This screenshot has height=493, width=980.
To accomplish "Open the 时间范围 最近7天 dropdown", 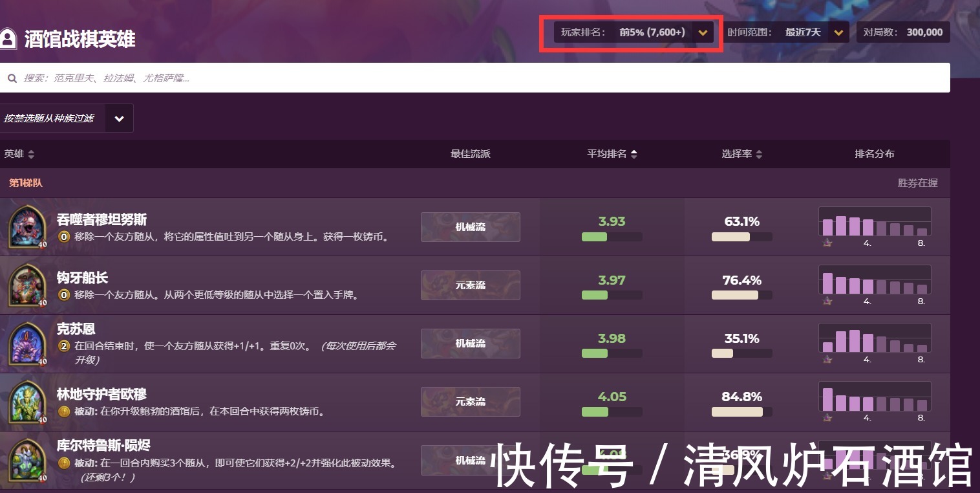I will [785, 32].
